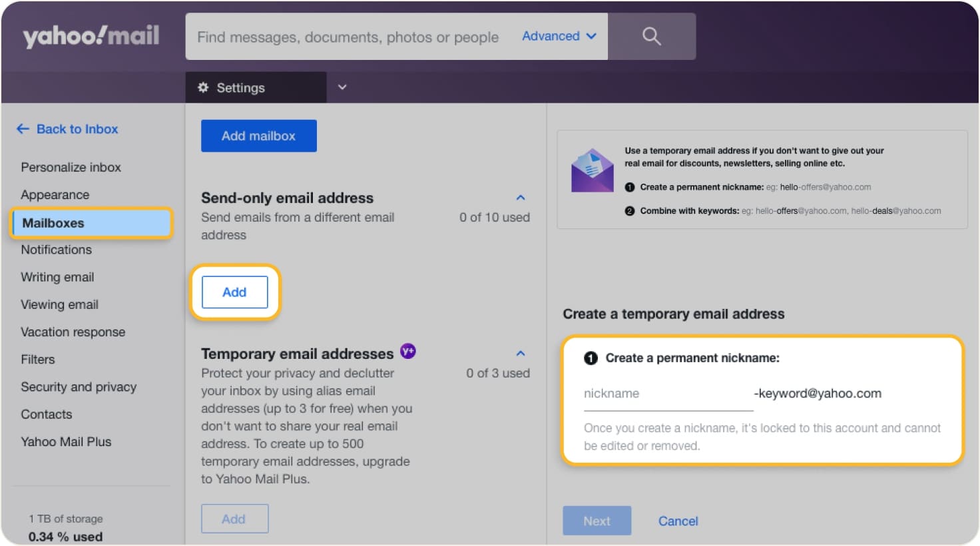The height and width of the screenshot is (546, 980).
Task: Expand the chevron next to the Settings tab
Action: point(342,87)
